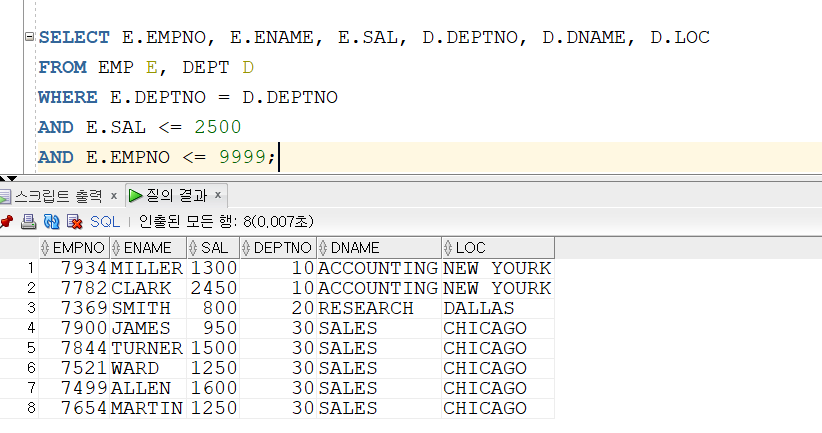The width and height of the screenshot is (822, 433).
Task: Collapse the SELECT statement fold marker
Action: pos(29,37)
